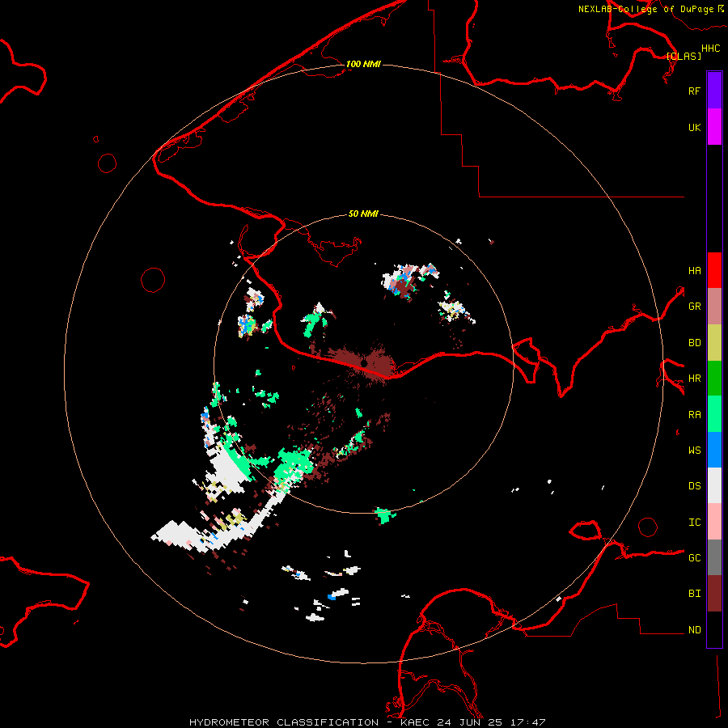Click the HR legend label
Image resolution: width=728 pixels, height=728 pixels.
(x=695, y=379)
